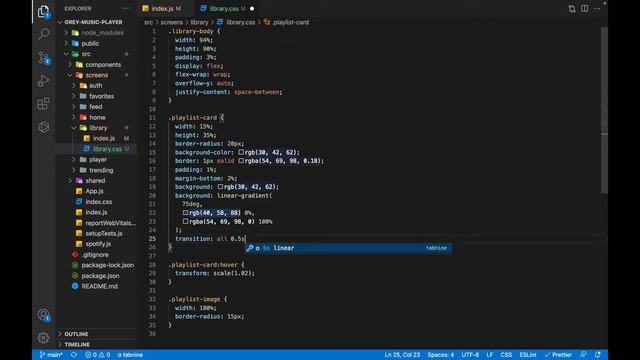Open color swatch for rgb(40, 58, 88)
This screenshot has width=640, height=360.
[x=185, y=213]
